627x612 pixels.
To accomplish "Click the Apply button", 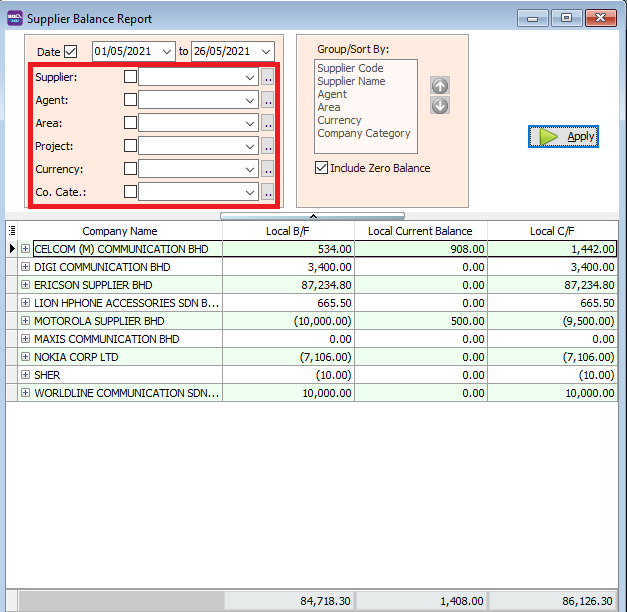I will pos(563,137).
